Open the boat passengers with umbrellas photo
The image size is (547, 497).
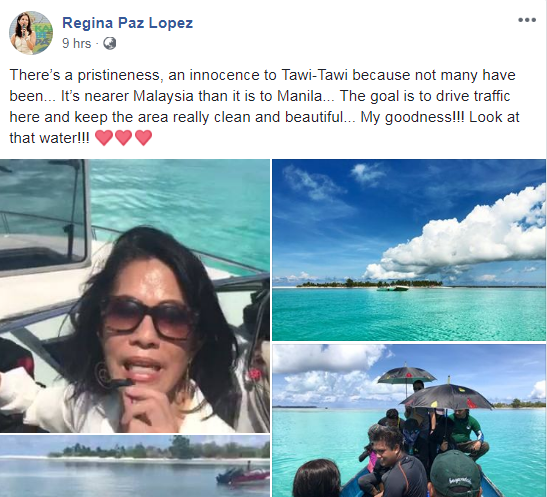pos(409,421)
